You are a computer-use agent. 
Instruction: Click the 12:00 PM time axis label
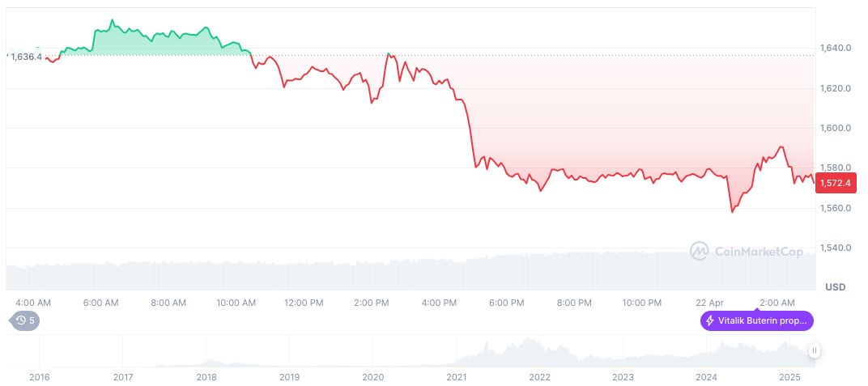pos(304,303)
